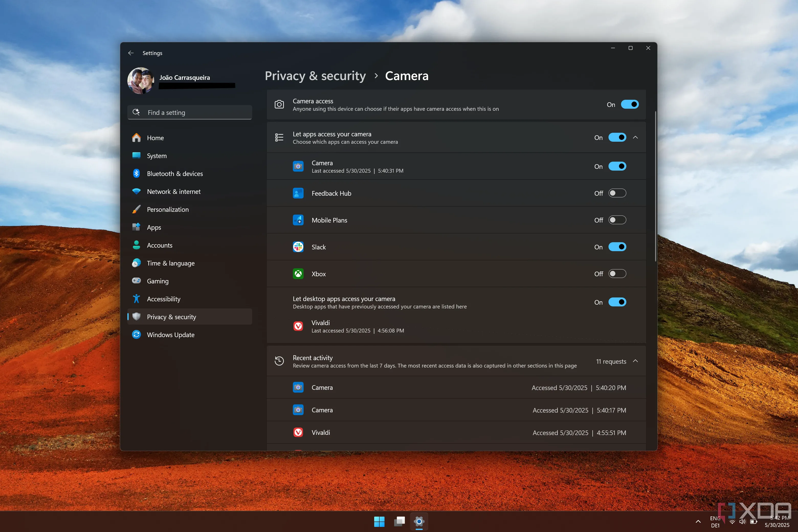Viewport: 798px width, 532px height.
Task: Click the Camera app icon in app list
Action: tap(298, 166)
